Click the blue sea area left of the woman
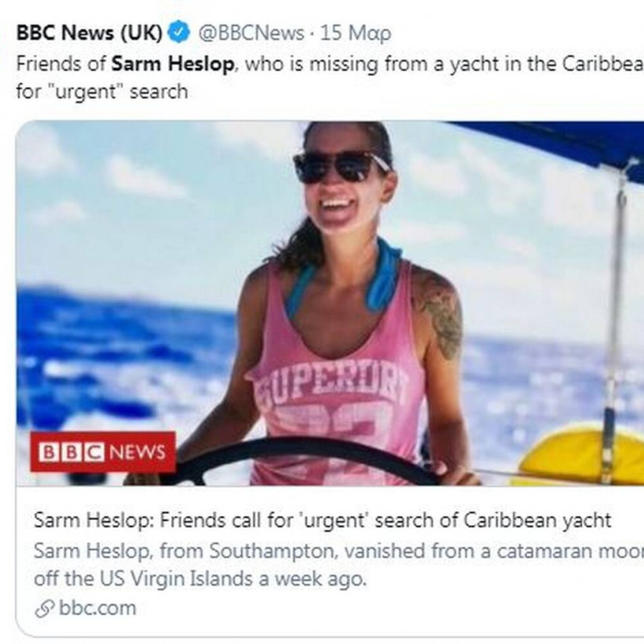The width and height of the screenshot is (644, 644). (118, 346)
